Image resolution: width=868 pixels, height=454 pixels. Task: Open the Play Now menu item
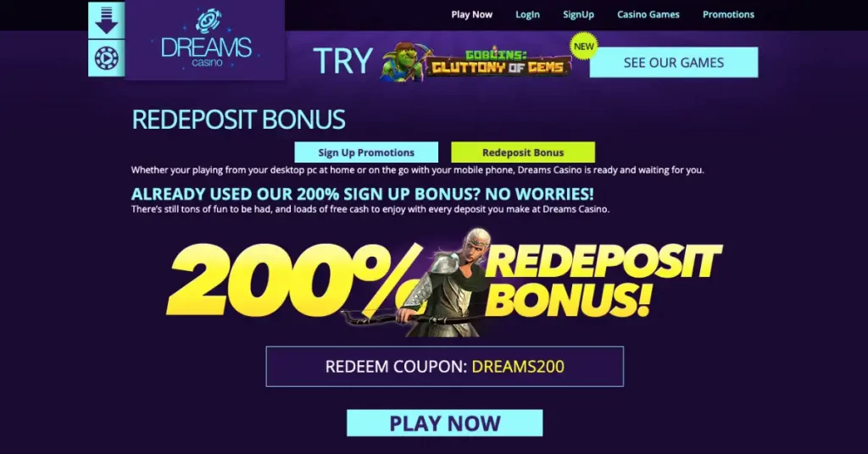[x=471, y=14]
